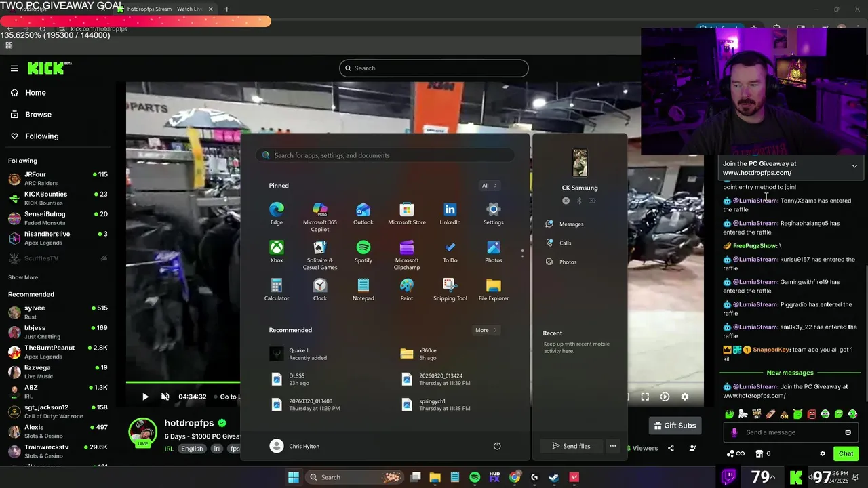Open Trainwreckstv recommended channel

[58, 451]
